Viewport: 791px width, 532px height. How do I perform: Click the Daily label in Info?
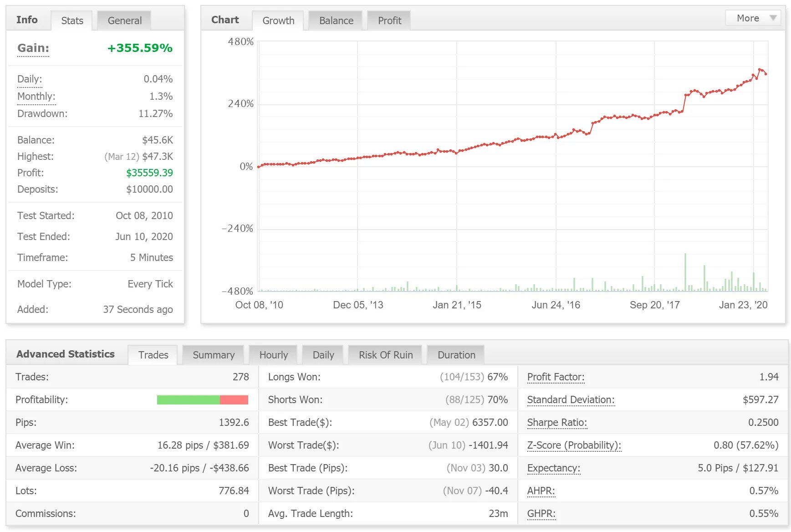coord(30,79)
